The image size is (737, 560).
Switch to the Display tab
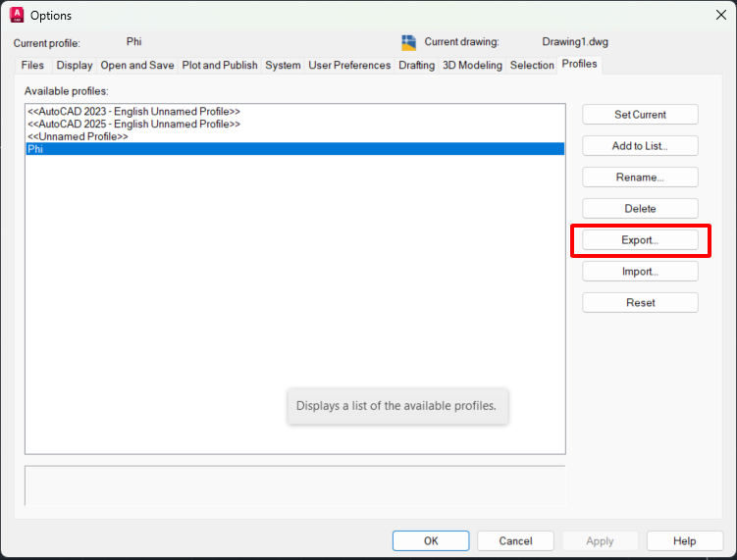(x=75, y=65)
